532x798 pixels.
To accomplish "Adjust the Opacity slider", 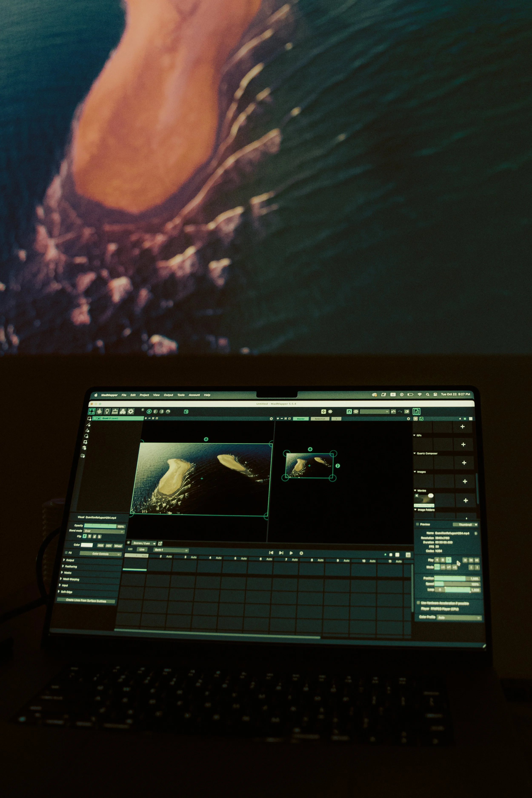I will [100, 526].
